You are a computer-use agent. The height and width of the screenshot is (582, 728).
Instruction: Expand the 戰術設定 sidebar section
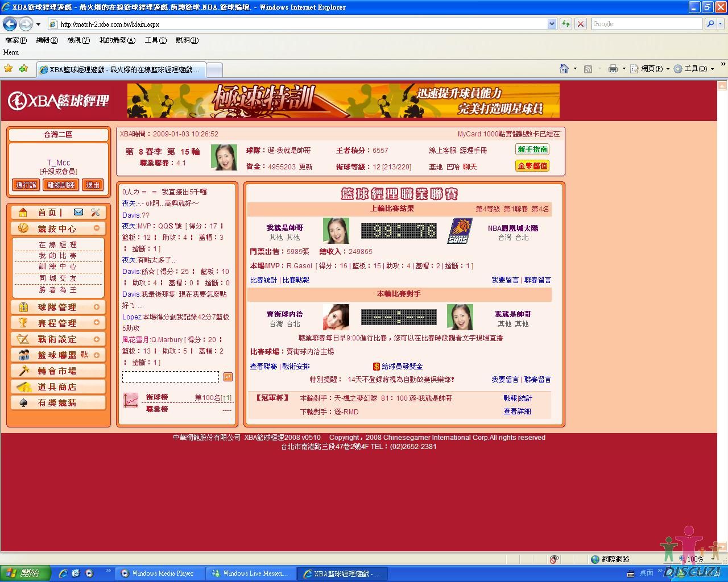(x=97, y=339)
